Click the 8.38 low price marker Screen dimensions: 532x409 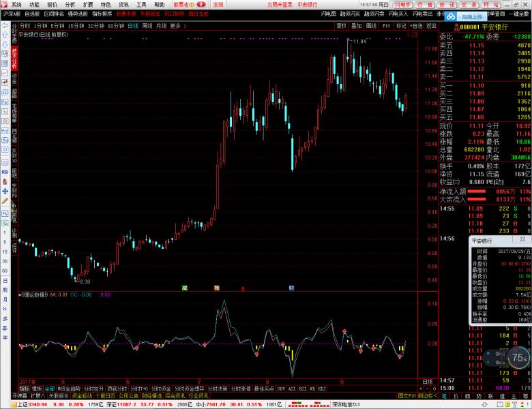coord(85,282)
